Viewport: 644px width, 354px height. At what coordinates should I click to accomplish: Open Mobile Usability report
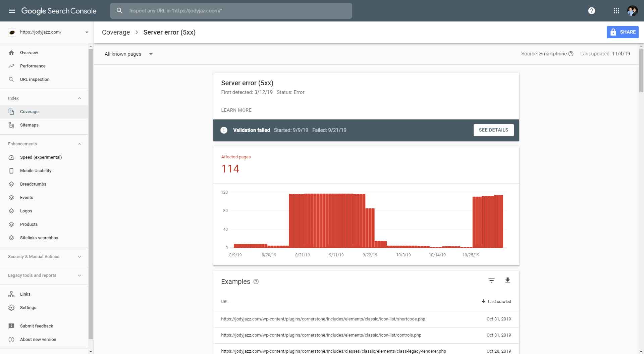click(x=44, y=171)
